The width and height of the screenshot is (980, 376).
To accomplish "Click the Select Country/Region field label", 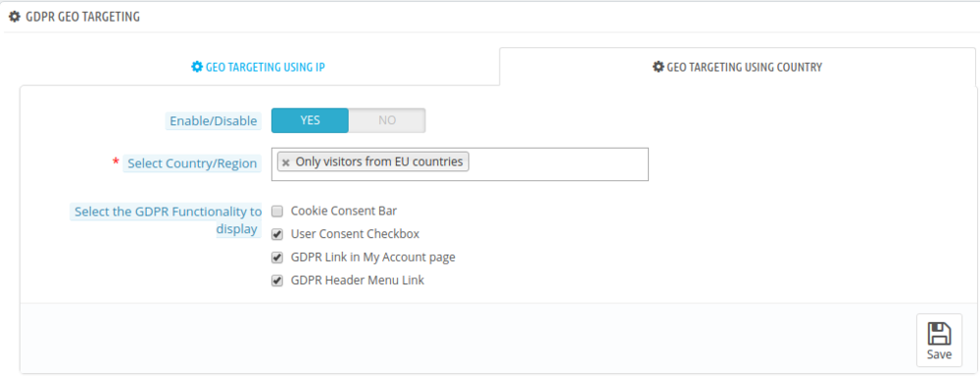I will [192, 164].
